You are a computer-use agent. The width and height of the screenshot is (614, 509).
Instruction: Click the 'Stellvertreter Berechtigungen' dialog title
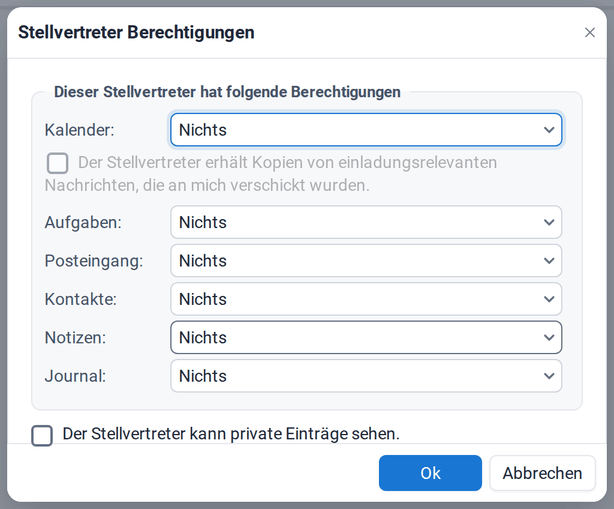coord(136,32)
